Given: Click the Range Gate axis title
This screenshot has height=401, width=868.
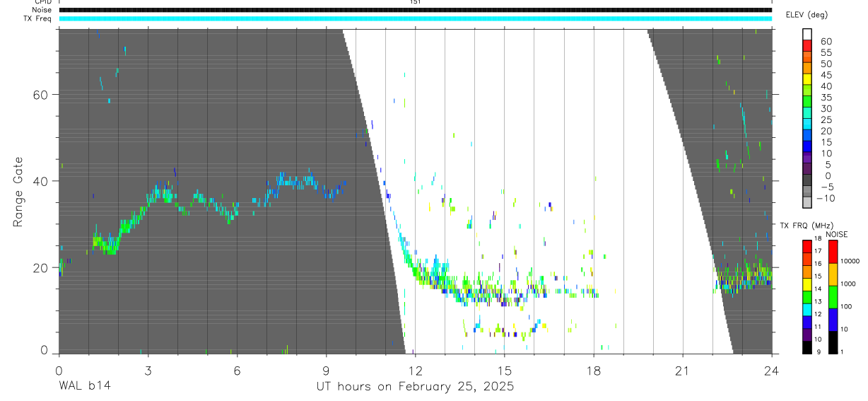Looking at the screenshot, I should pos(18,192).
